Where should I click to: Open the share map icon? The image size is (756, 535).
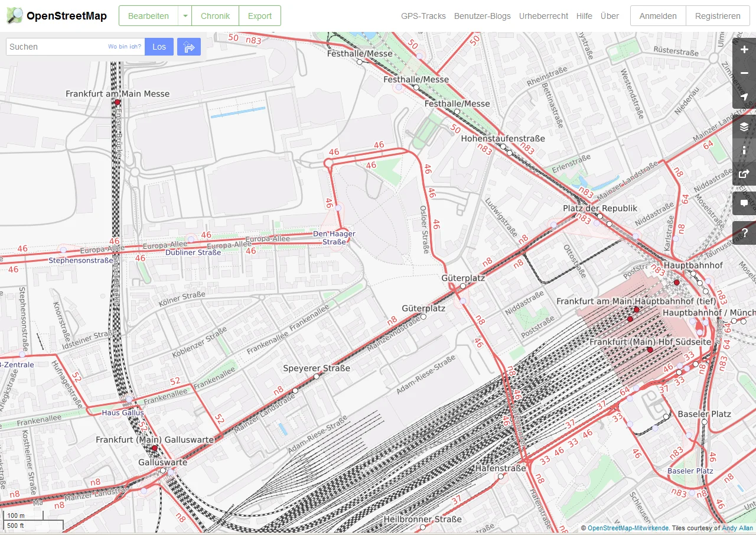point(744,174)
